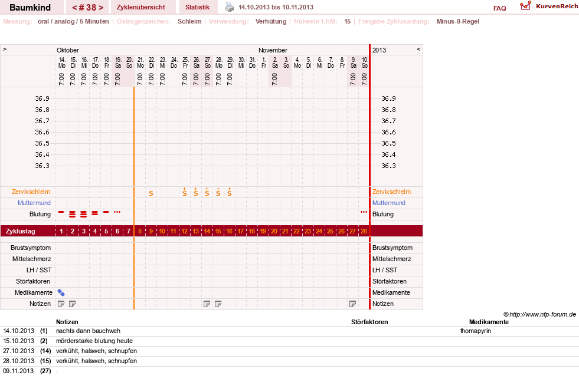The width and height of the screenshot is (579, 392).
Task: Open the note icon for cycle day 1
Action: [x=61, y=304]
